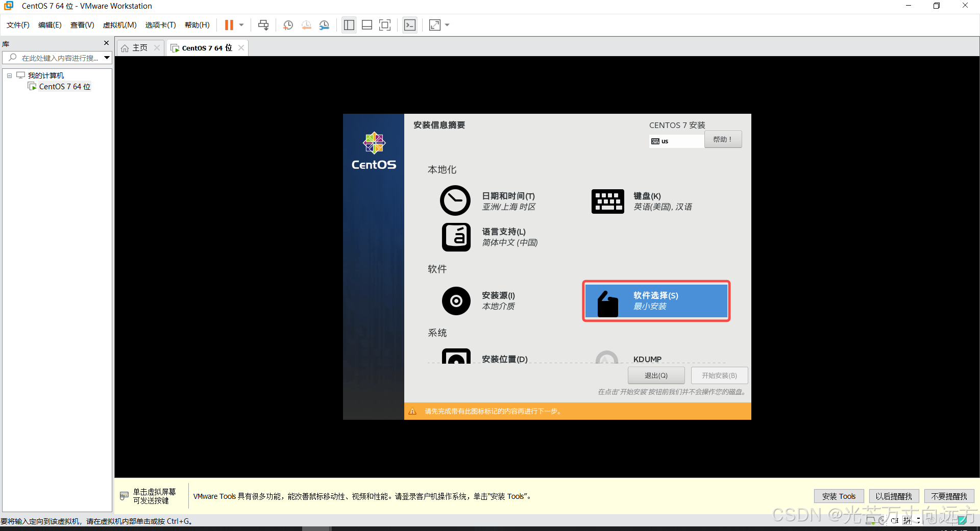Click the KDUMP label
The image size is (980, 531).
(x=647, y=359)
